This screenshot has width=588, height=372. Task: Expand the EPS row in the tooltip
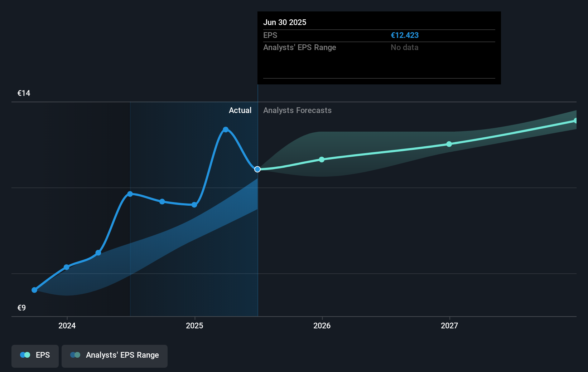click(x=271, y=35)
